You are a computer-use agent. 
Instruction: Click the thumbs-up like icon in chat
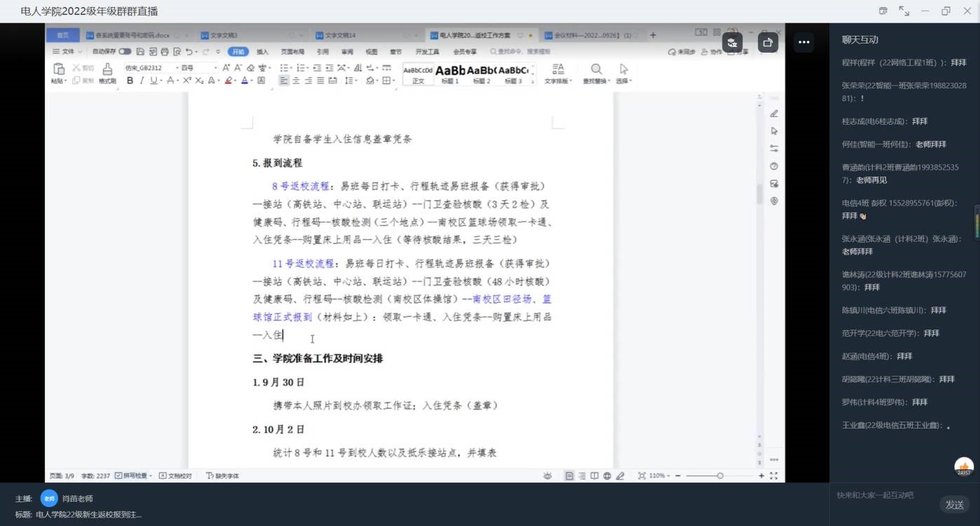click(964, 466)
